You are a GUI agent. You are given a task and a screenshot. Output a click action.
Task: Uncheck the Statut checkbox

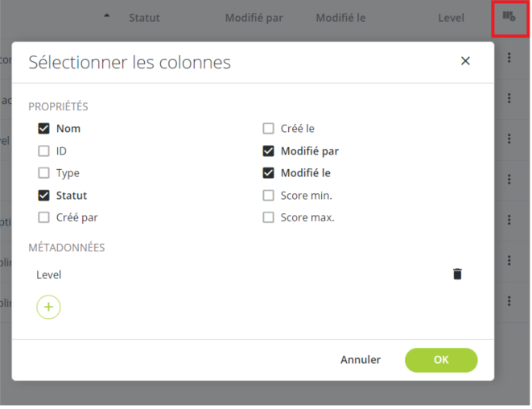tap(43, 195)
